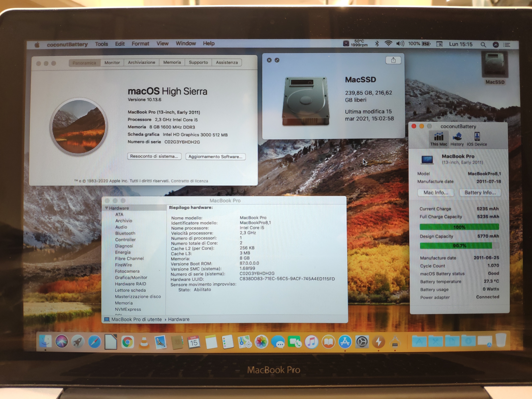Open Finder from the Dock
The image size is (532, 399).
point(45,341)
